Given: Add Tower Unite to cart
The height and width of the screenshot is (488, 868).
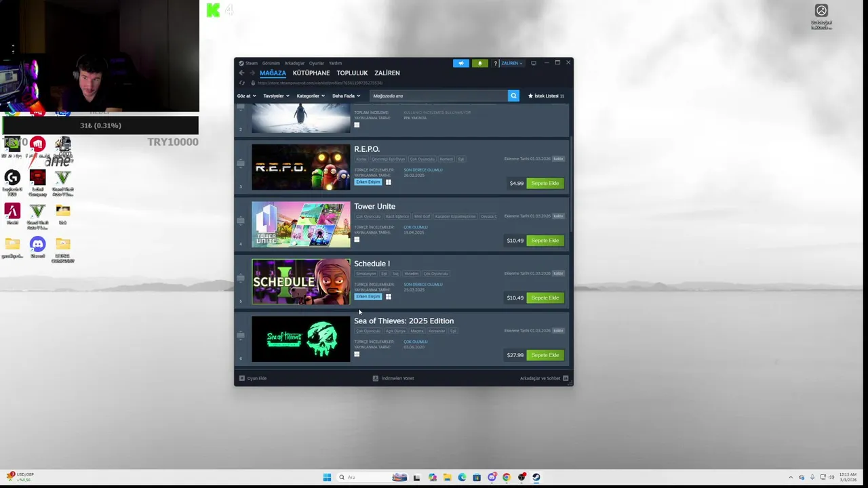Looking at the screenshot, I should [x=545, y=241].
